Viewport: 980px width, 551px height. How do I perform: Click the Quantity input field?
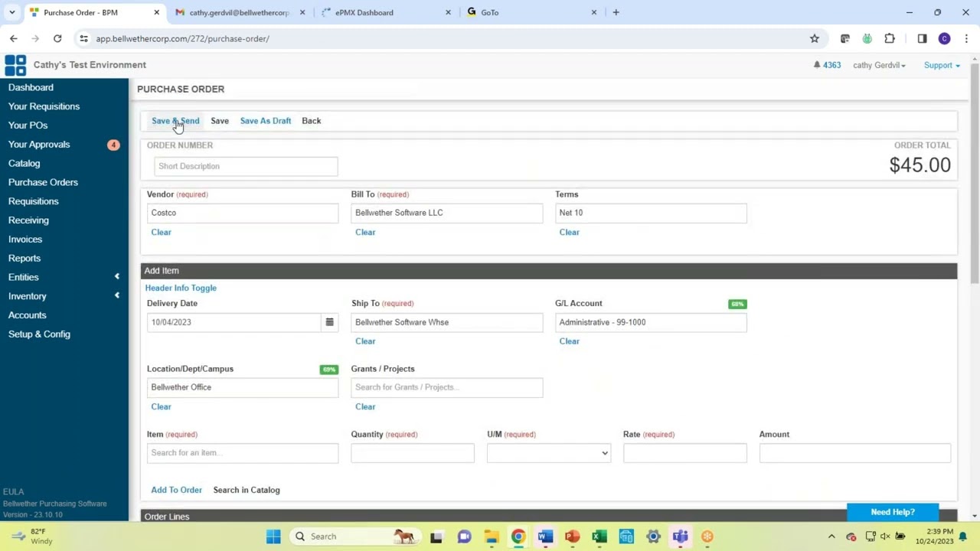[x=413, y=453]
